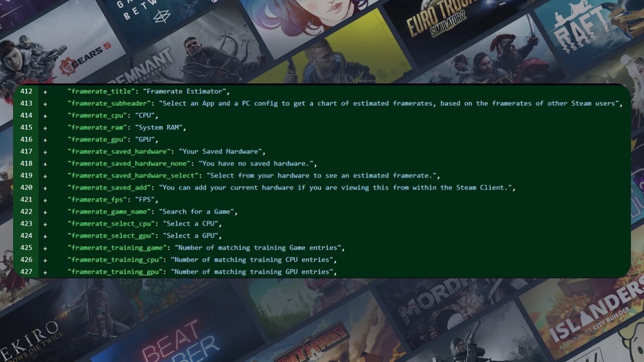Click the plus marker on line 423
This screenshot has height=362, width=644.
point(45,224)
